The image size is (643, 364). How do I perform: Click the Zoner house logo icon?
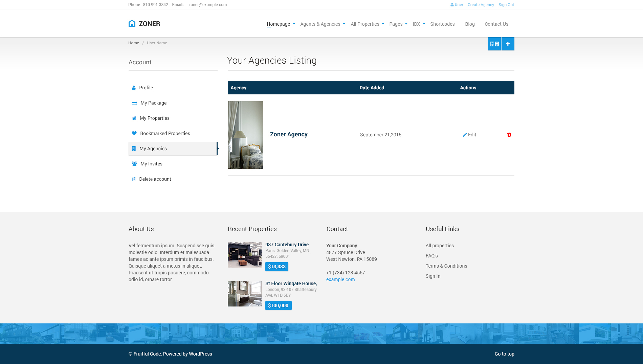pyautogui.click(x=132, y=23)
